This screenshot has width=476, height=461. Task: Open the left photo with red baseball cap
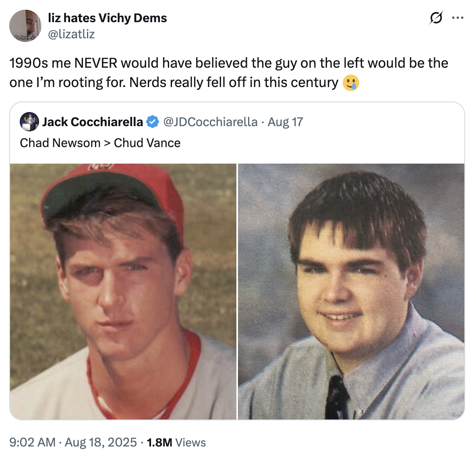point(123,291)
